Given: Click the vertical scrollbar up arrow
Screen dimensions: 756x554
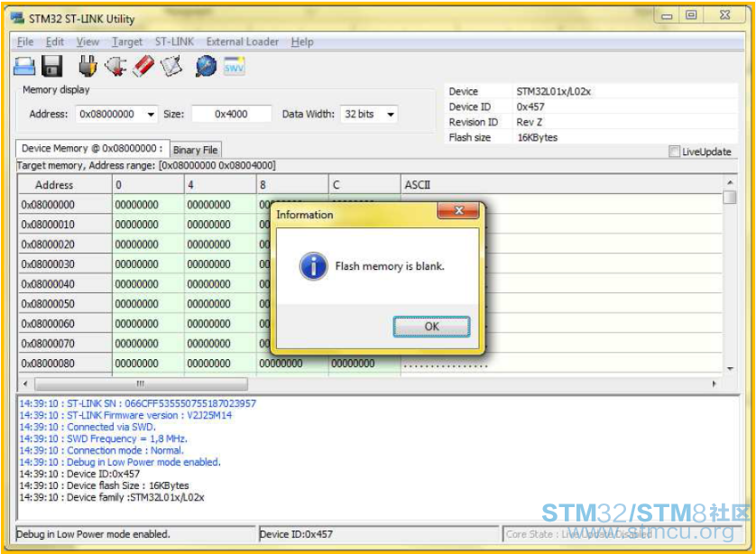Looking at the screenshot, I should [x=730, y=182].
